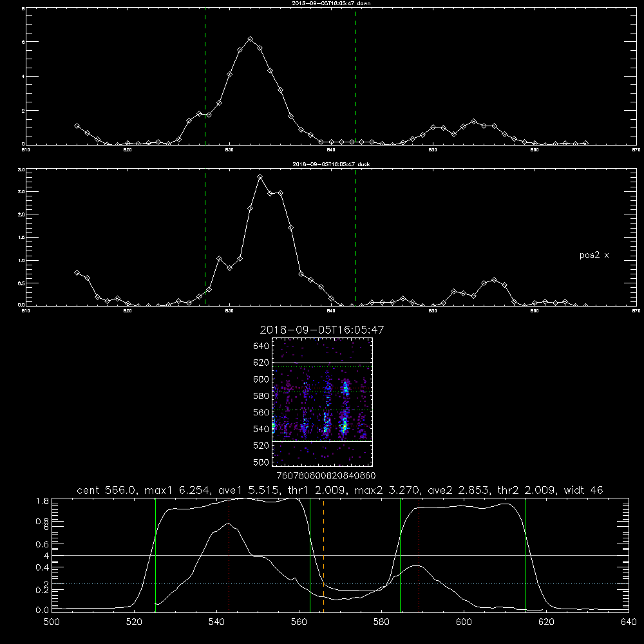Click the 'ave1 5.515' value
Screen dimensions: 644x644
pyautogui.click(x=251, y=490)
